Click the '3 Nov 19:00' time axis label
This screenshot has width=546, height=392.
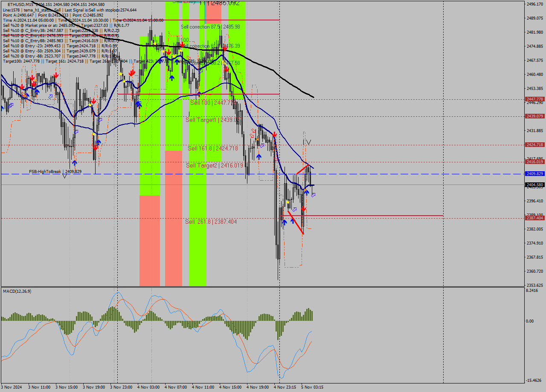94,387
